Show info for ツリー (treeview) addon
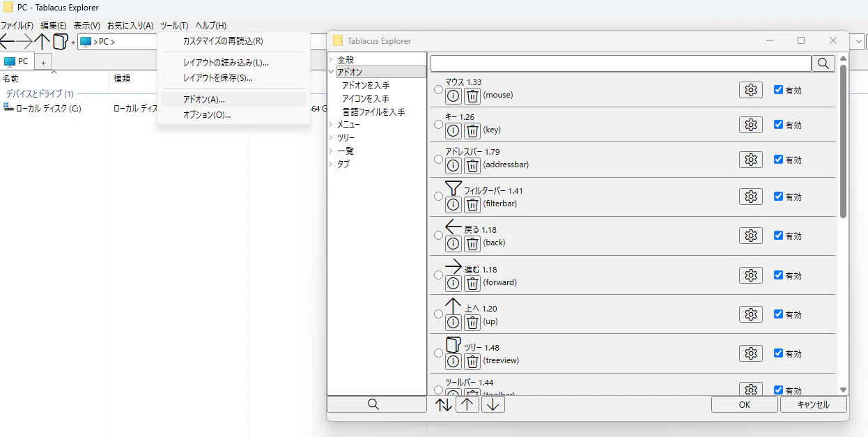Viewport: 868px width, 437px height. [x=453, y=361]
